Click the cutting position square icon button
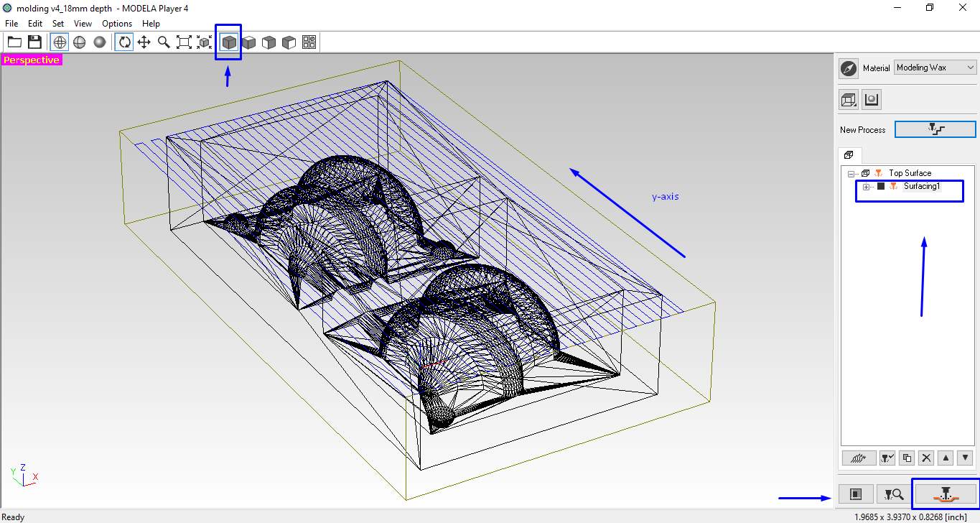 [x=857, y=494]
